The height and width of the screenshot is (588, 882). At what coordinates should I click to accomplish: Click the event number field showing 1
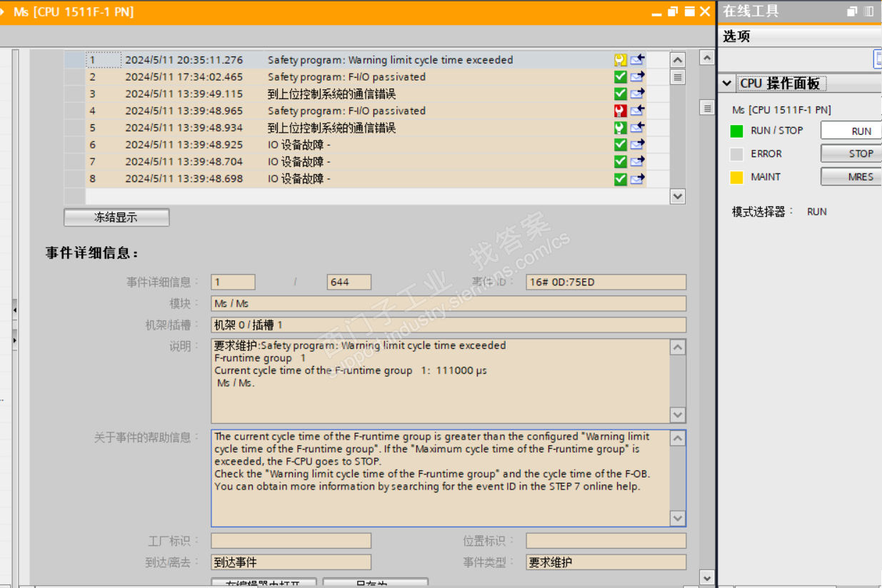click(233, 282)
